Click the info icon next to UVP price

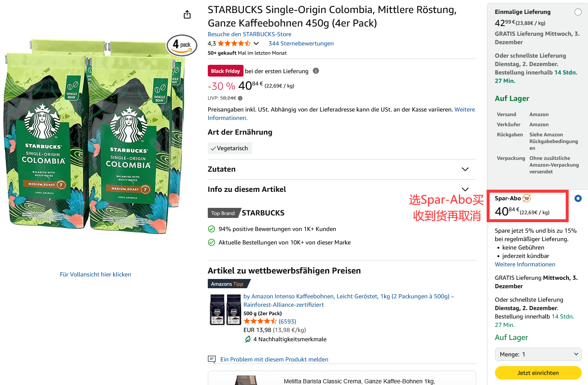240,98
